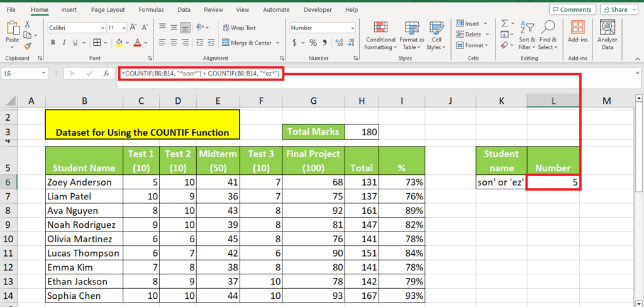Click the Insert Function fx icon
Screen dimensions: 644x307
pyautogui.click(x=106, y=74)
